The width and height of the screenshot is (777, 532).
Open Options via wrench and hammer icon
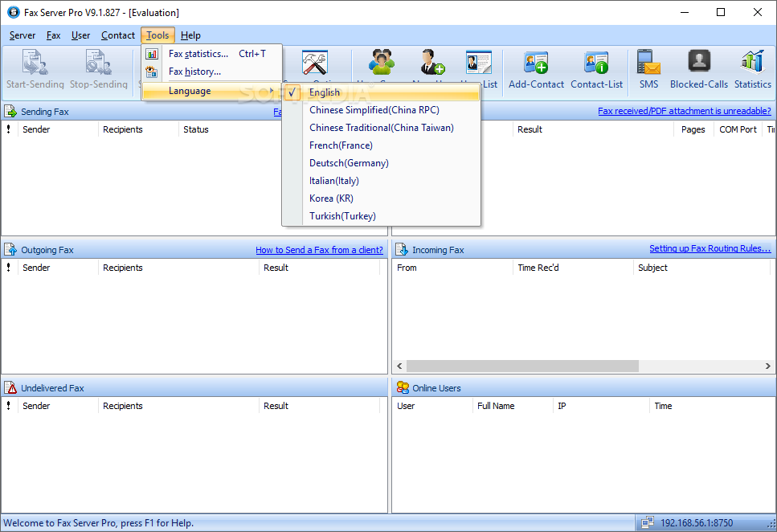(x=315, y=63)
